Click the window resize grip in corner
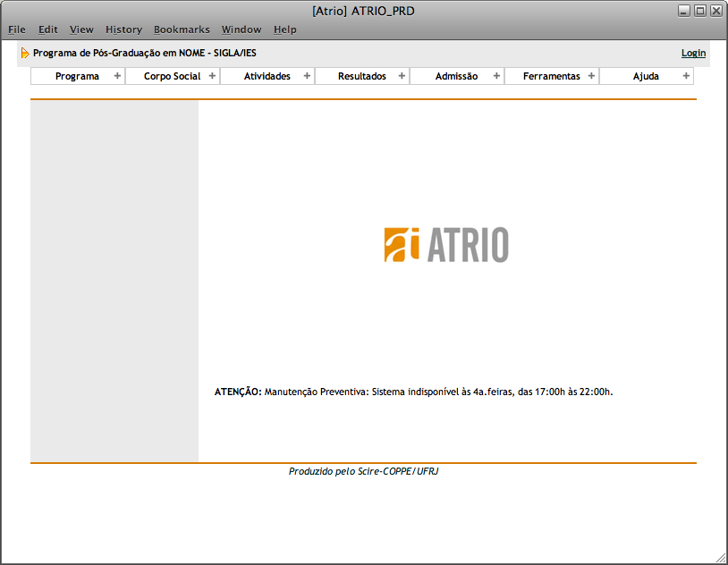The image size is (728, 565). pos(721,558)
